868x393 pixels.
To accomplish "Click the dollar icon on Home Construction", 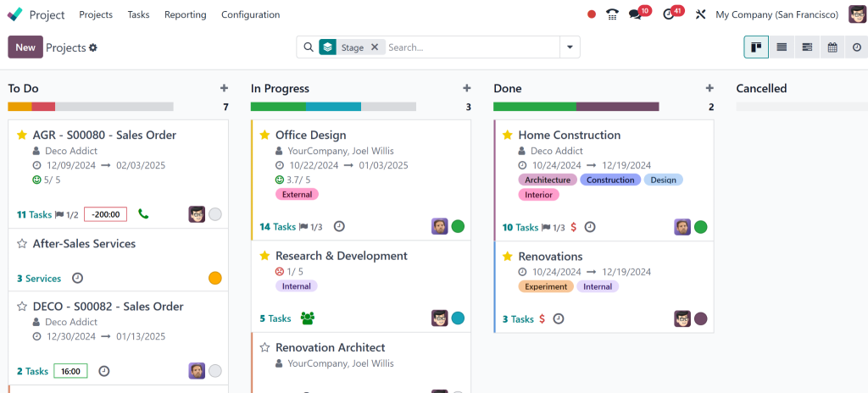I will [574, 227].
